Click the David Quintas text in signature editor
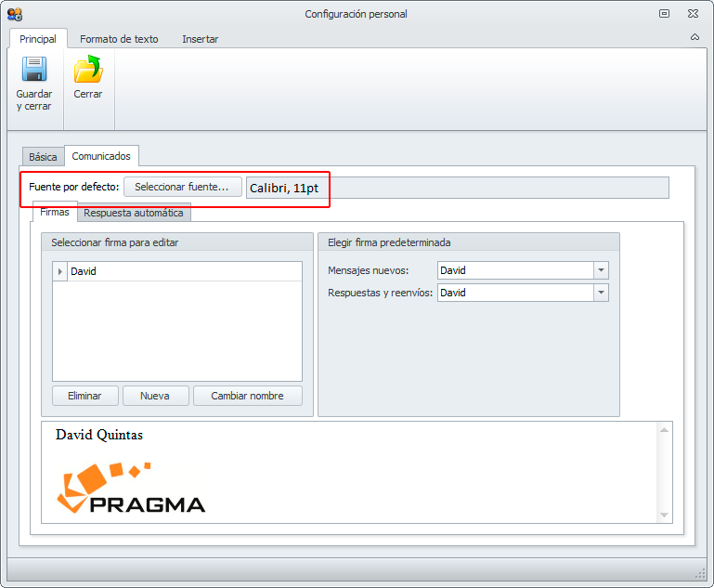The image size is (714, 588). (x=99, y=436)
